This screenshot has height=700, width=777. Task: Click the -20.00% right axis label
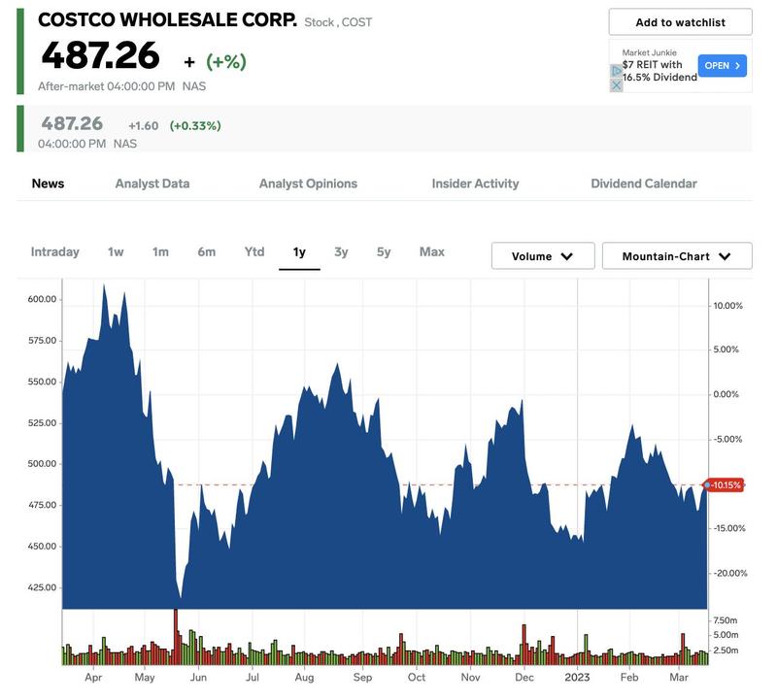730,573
